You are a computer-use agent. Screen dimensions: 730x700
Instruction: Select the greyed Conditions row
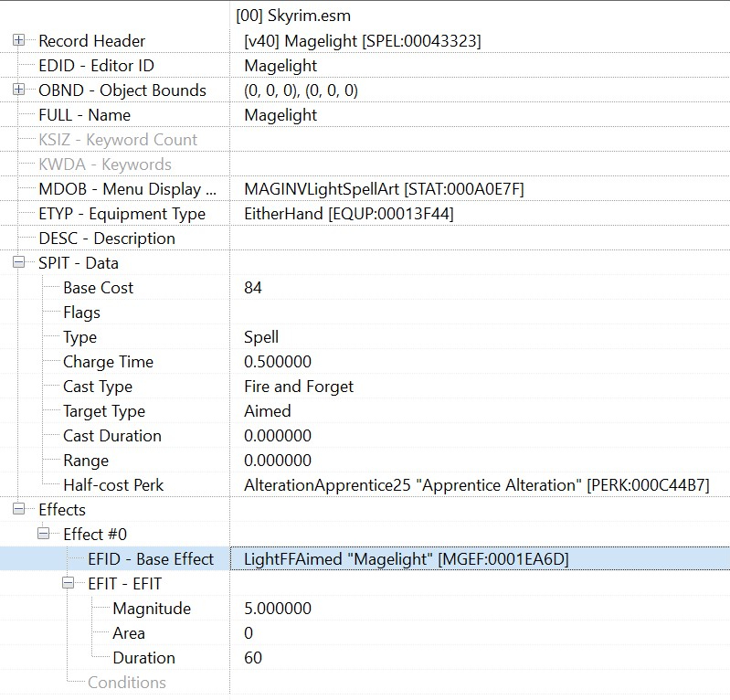[365, 683]
